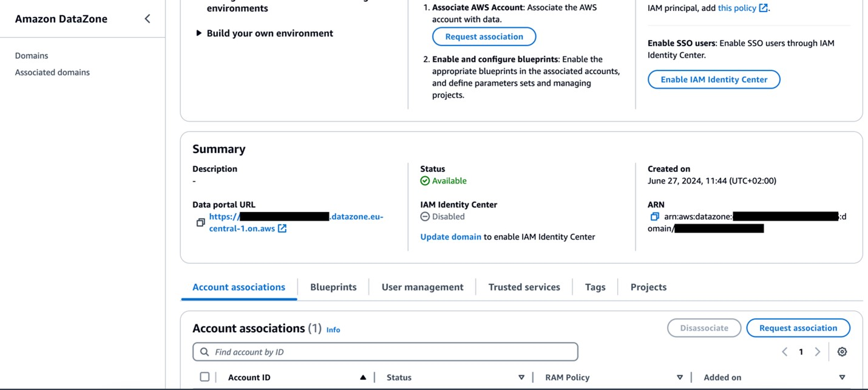Screen dimensions: 868x390
Task: Go to previous page of associations
Action: pos(785,352)
